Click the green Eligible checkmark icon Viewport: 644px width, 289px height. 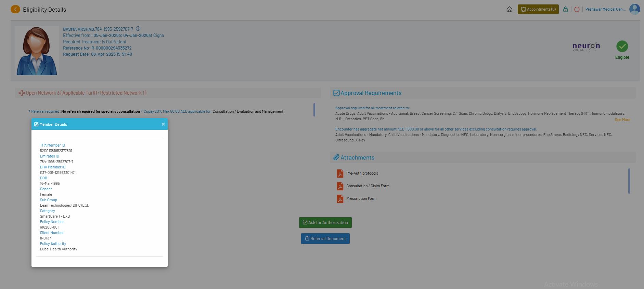[x=622, y=46]
